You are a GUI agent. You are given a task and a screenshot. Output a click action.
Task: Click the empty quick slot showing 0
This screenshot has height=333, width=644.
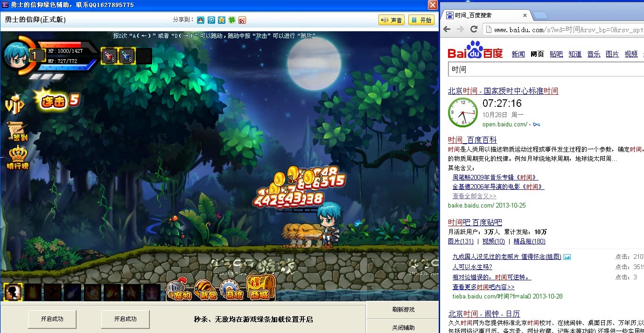pyautogui.click(x=144, y=56)
